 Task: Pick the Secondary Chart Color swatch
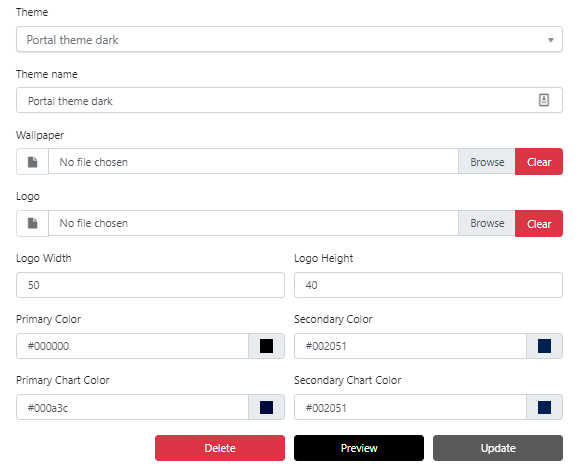(x=544, y=407)
